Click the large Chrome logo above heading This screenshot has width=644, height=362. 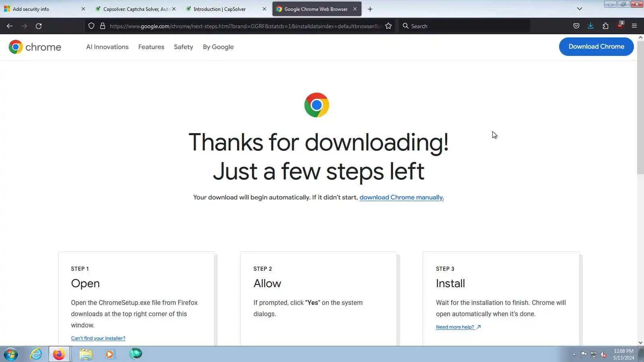pos(317,105)
